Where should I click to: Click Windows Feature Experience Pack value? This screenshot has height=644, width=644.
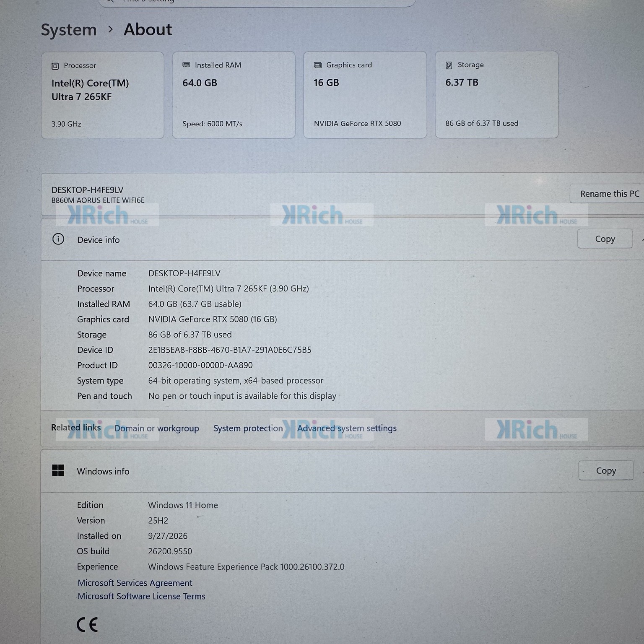pos(246,567)
